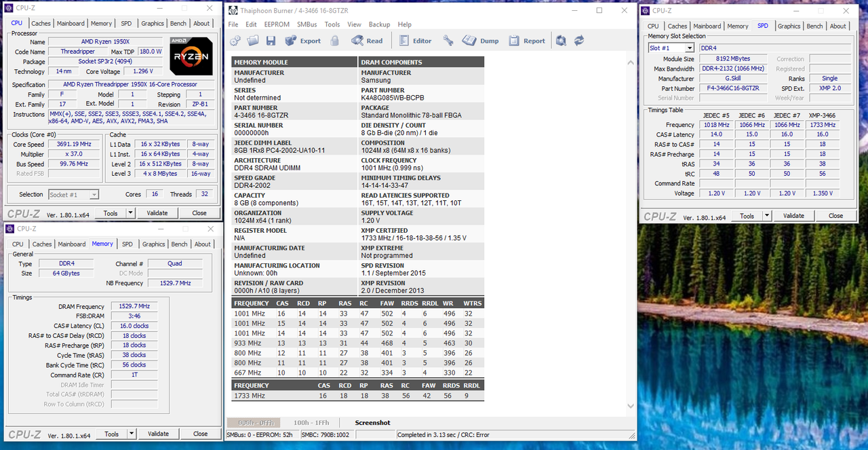This screenshot has width=868, height=450.
Task: Open the SMBus menu
Action: (x=307, y=24)
